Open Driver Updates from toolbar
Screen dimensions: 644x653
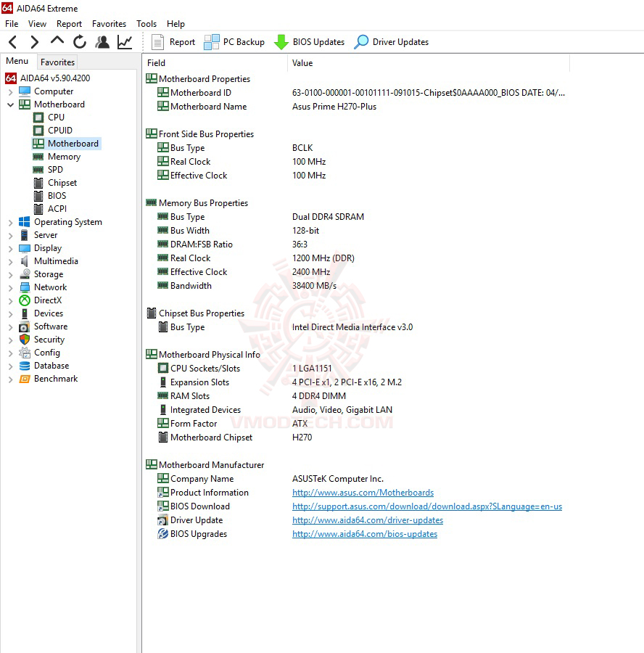(x=392, y=42)
